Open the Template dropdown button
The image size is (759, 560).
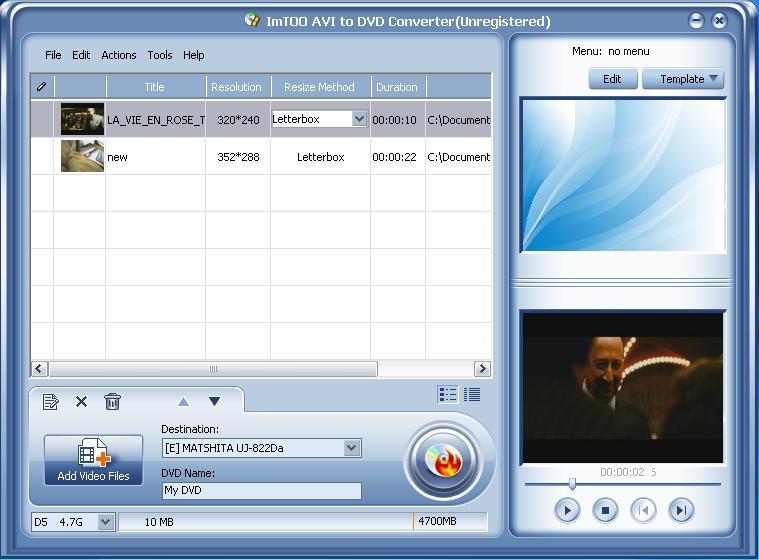pyautogui.click(x=683, y=79)
